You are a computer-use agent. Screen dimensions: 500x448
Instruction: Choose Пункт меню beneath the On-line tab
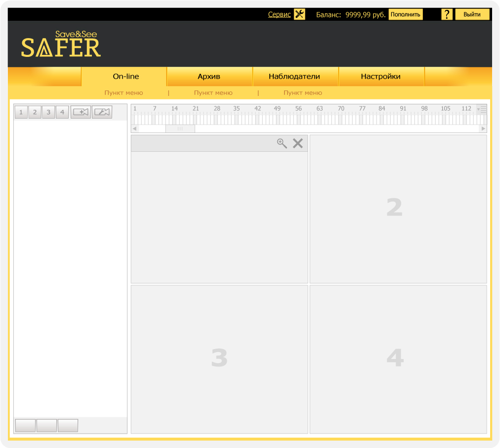[124, 93]
